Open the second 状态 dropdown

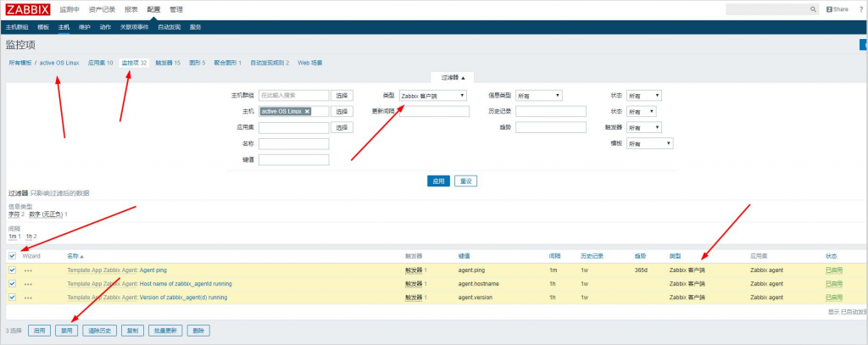[642, 111]
